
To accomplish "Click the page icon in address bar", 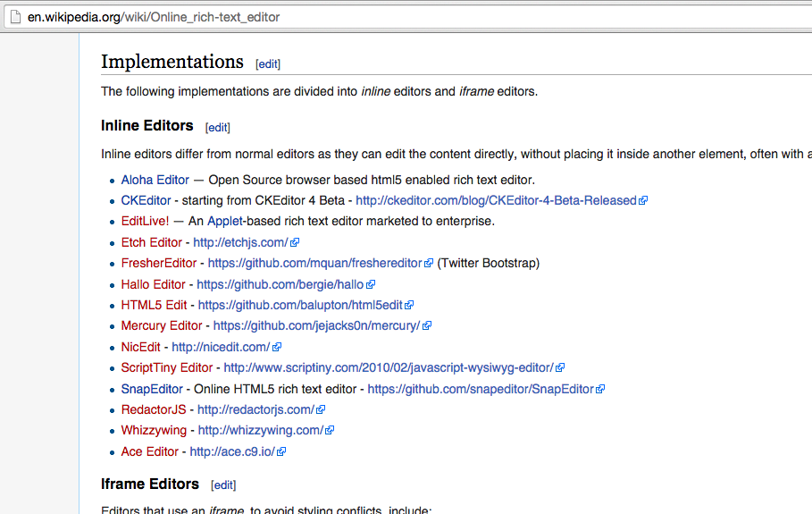I will pyautogui.click(x=15, y=17).
